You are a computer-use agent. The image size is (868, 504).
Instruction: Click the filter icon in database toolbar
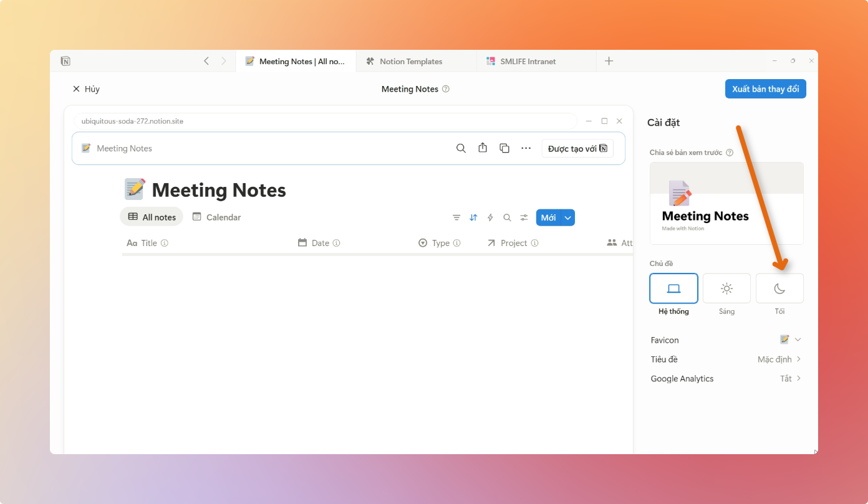pos(456,217)
